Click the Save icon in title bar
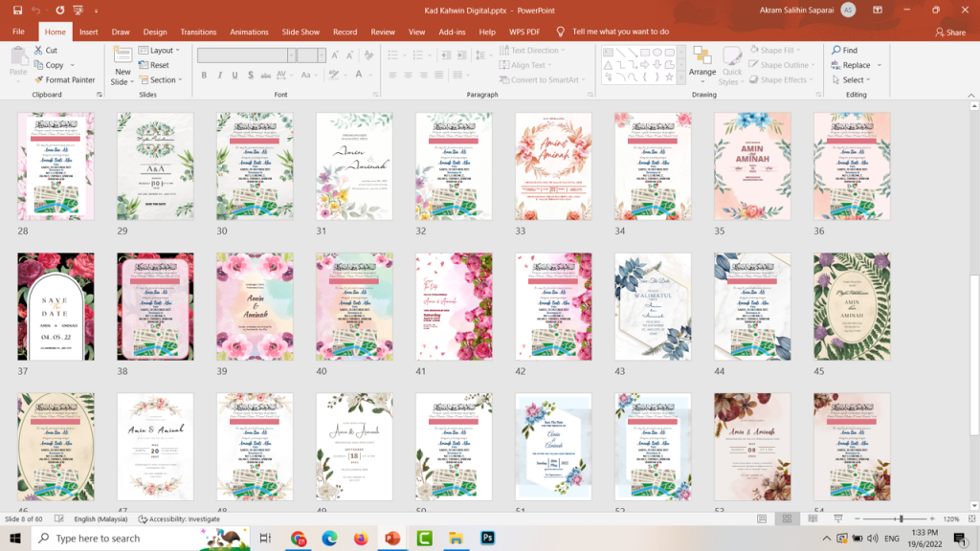Viewport: 980px width, 551px height. click(x=17, y=10)
